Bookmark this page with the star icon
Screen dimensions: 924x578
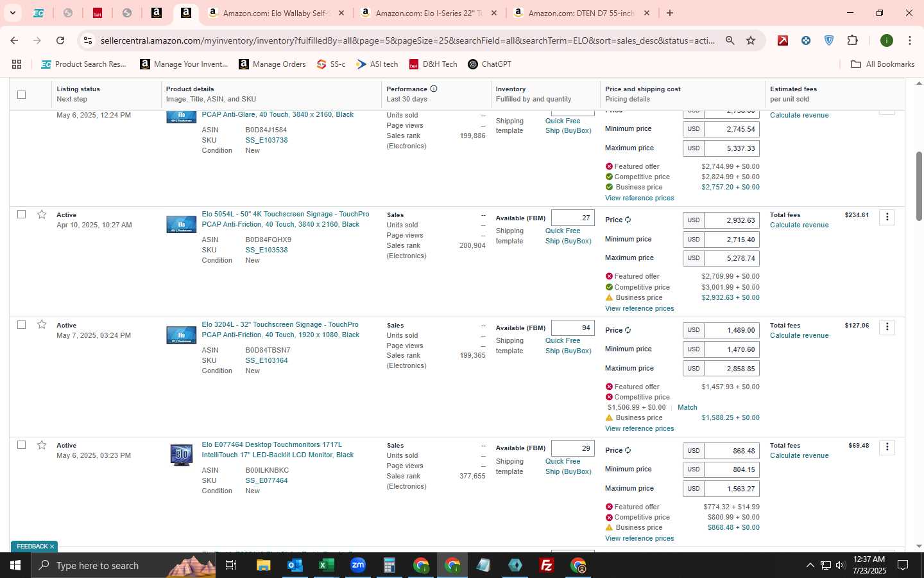(x=751, y=40)
